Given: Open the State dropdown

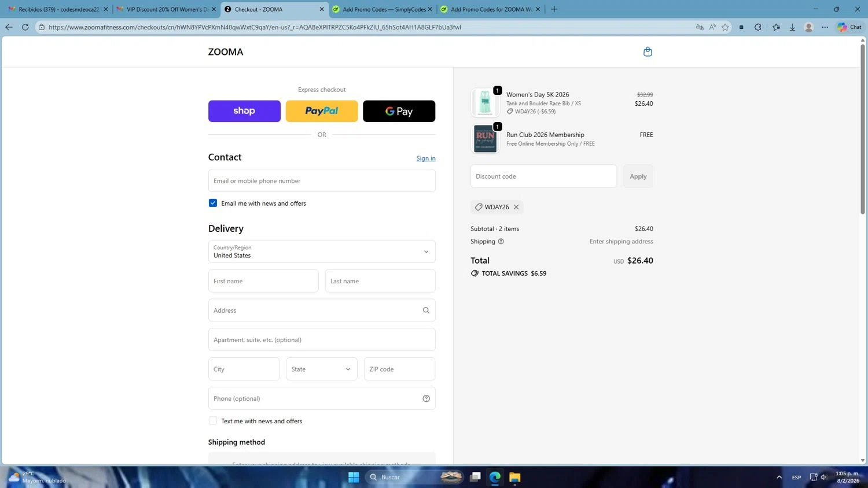Looking at the screenshot, I should (322, 369).
